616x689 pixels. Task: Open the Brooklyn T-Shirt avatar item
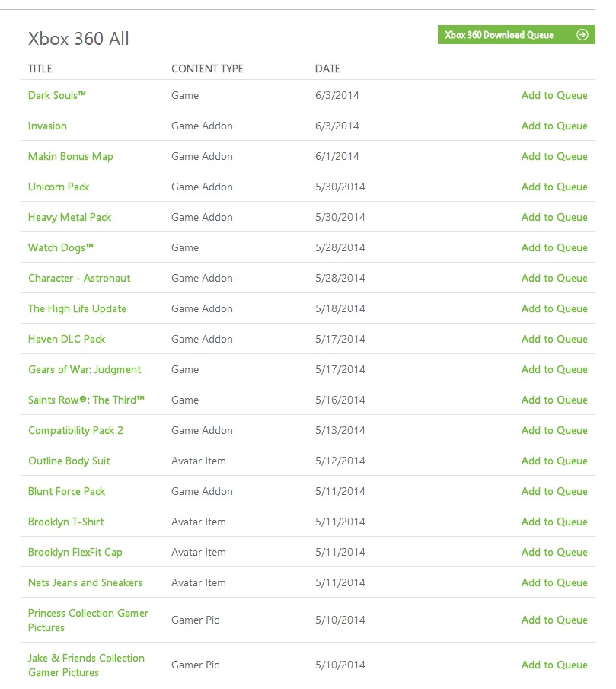(x=66, y=522)
